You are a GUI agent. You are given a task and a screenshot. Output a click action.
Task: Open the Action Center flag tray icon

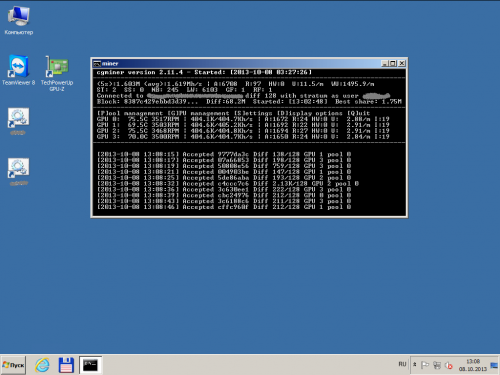click(x=425, y=365)
